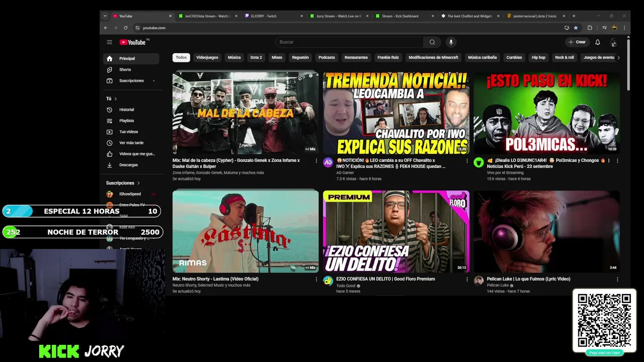The image size is (644, 362).
Task: Open options for Pelican Luke video
Action: (617, 279)
